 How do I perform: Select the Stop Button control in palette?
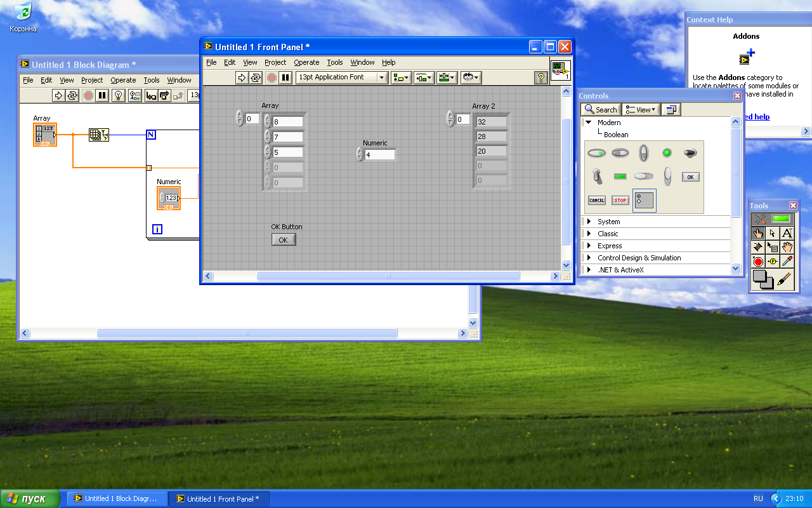620,200
